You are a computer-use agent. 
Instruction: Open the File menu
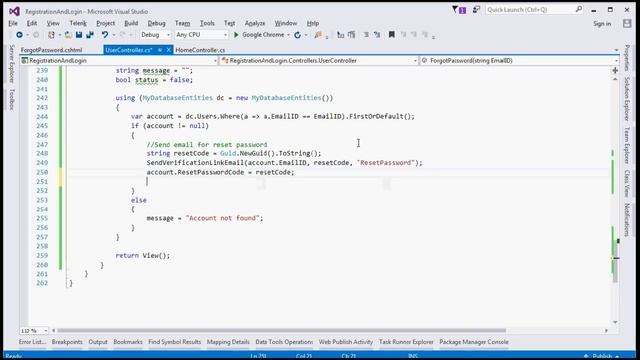point(13,23)
